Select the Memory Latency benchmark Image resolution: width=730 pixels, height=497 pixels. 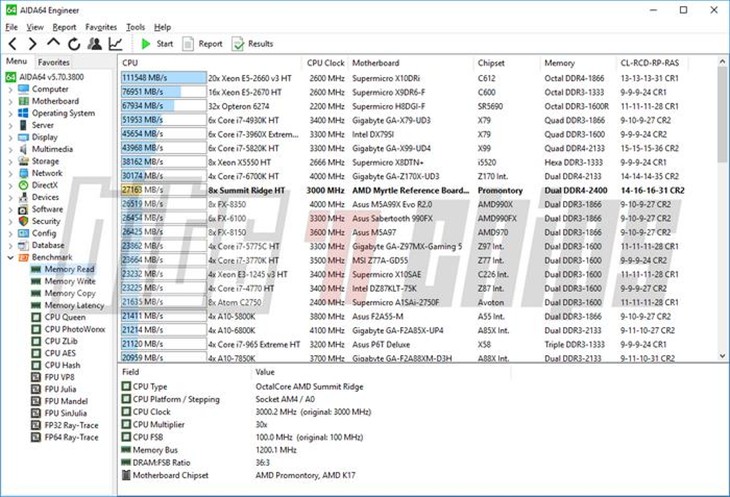click(74, 305)
